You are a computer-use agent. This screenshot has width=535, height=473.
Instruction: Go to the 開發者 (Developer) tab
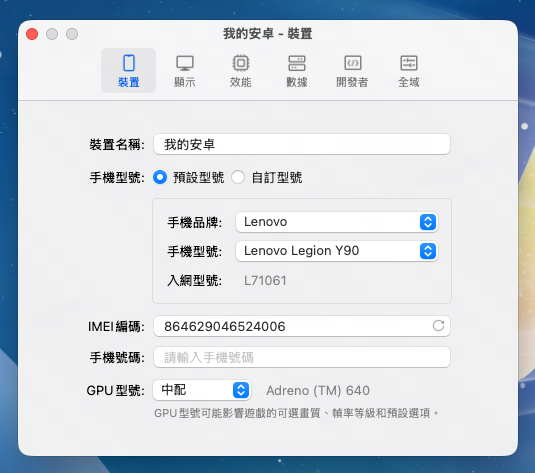point(352,71)
